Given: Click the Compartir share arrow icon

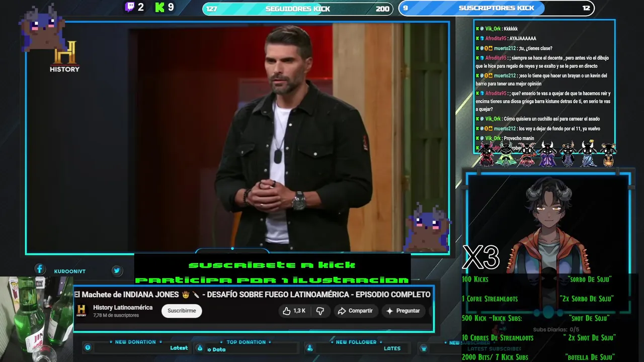Looking at the screenshot, I should [x=342, y=311].
